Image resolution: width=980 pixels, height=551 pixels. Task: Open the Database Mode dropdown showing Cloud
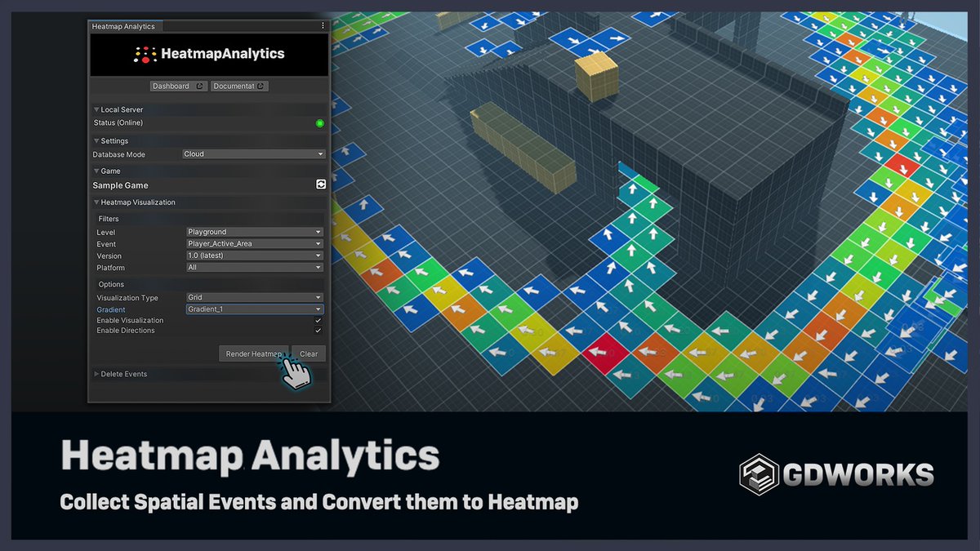point(254,154)
